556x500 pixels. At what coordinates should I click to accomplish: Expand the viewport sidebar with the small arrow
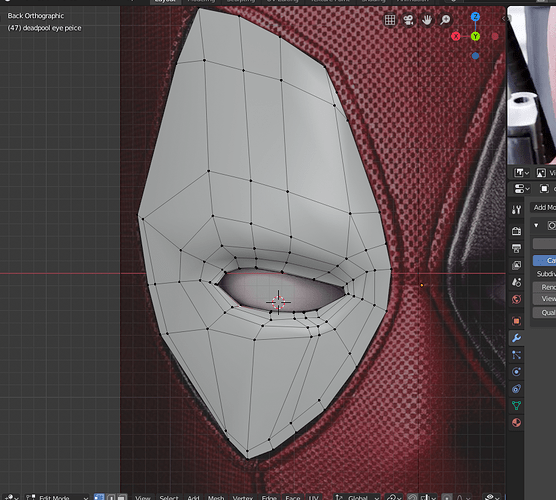click(x=504, y=18)
